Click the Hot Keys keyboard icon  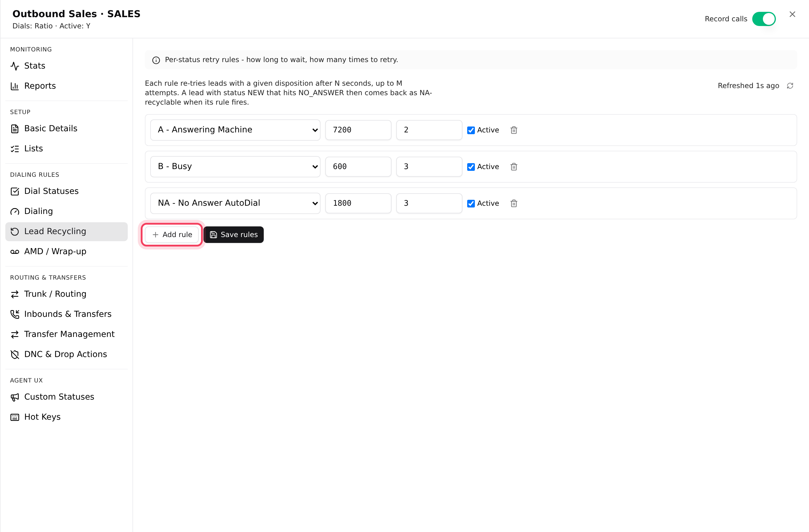click(14, 417)
